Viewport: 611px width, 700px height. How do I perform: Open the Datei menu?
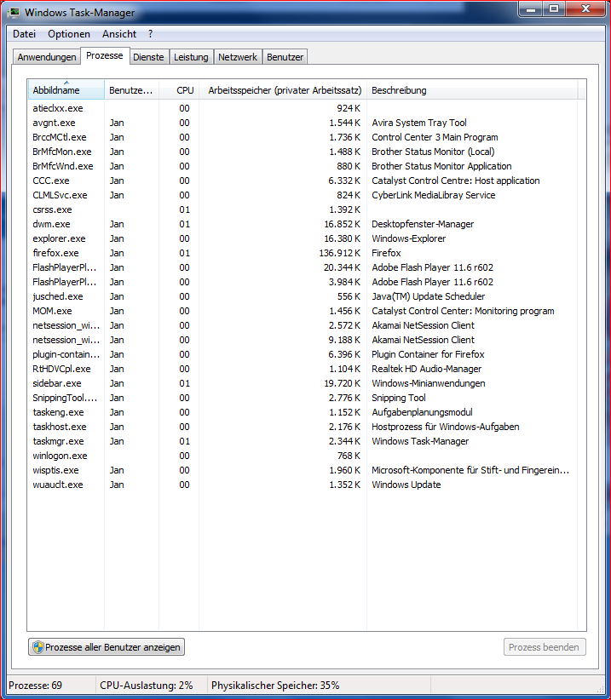point(24,34)
